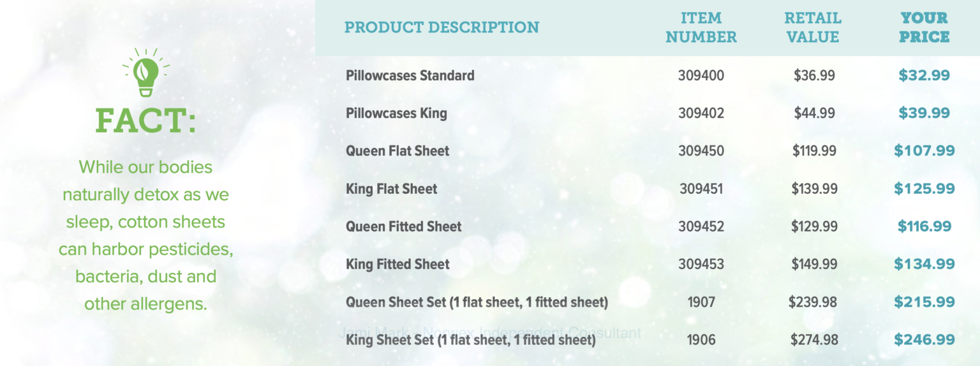980x366 pixels.
Task: Click the $119.99 retail value
Action: pos(813,151)
